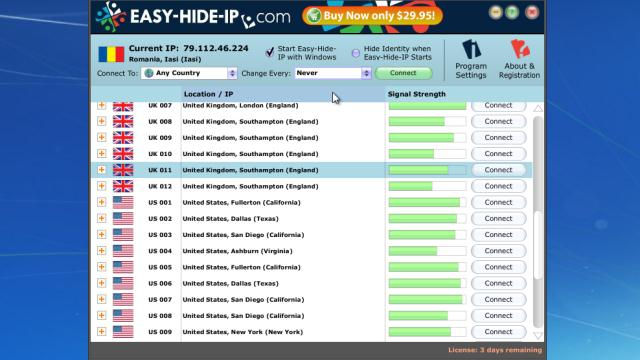This screenshot has height=360, width=640.
Task: Minimize the Easy-Hide-IP window
Action: tap(496, 12)
